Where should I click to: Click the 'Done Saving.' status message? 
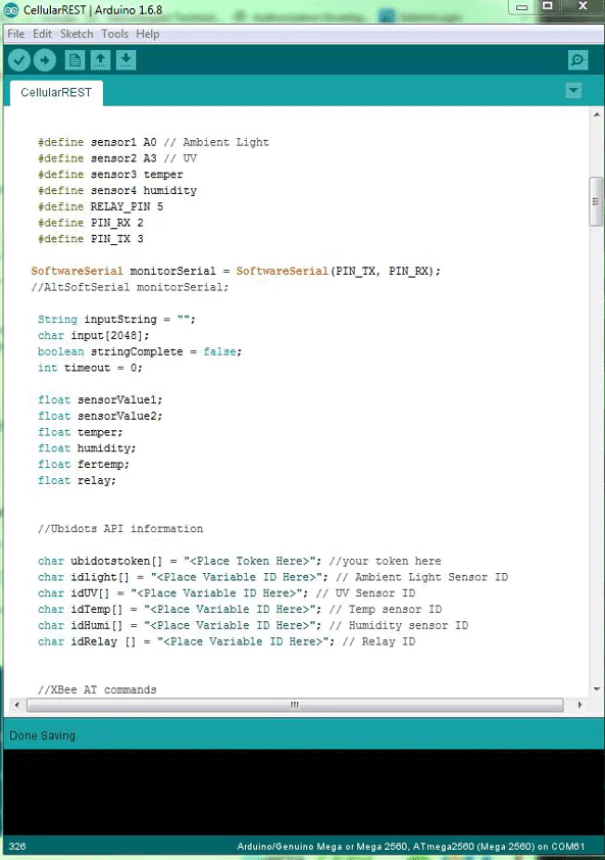coord(43,735)
